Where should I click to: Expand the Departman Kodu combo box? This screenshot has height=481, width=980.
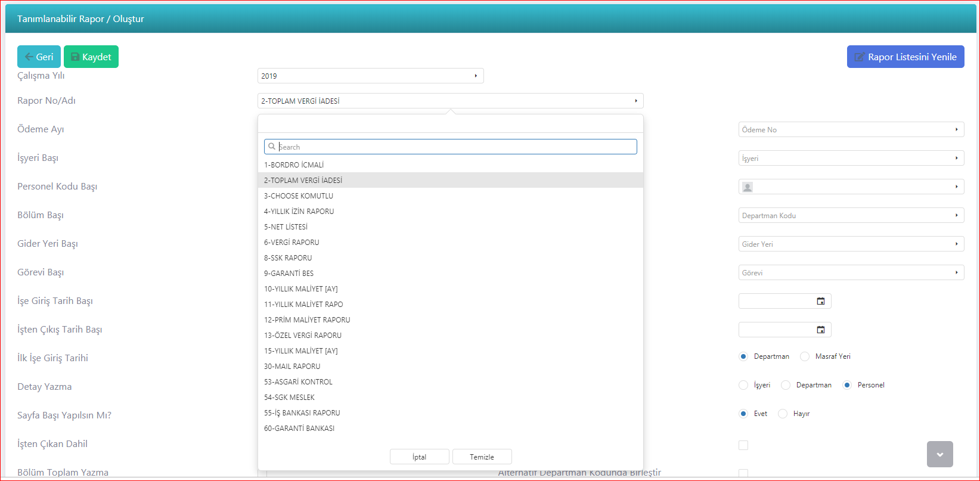coord(851,216)
